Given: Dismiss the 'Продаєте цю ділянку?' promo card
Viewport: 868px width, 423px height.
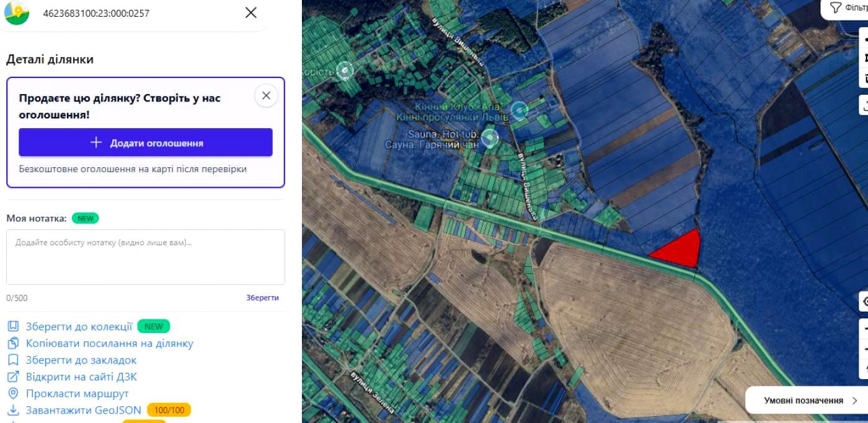Looking at the screenshot, I should [266, 95].
